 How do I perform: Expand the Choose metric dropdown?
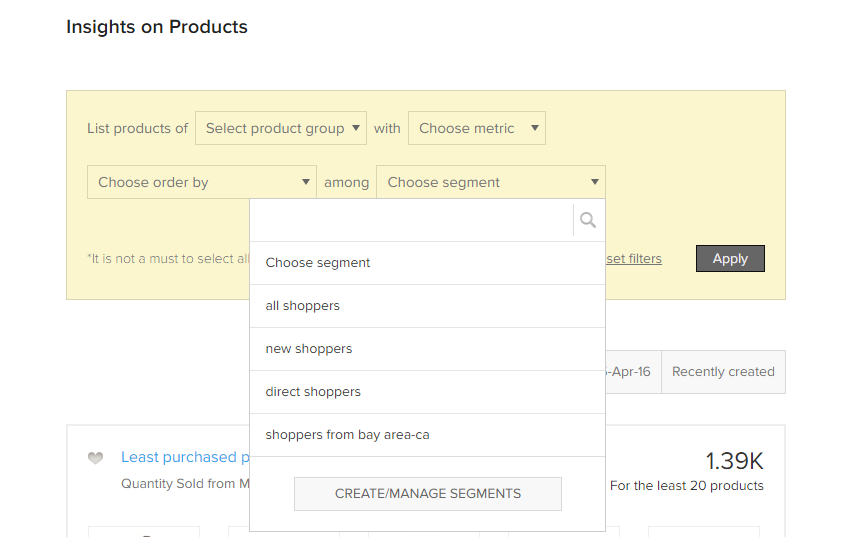click(477, 128)
